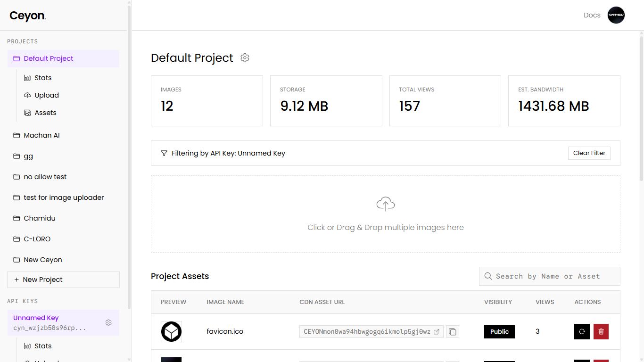Click the filter funnel icon
Screen dimensions: 644x362
click(164, 153)
